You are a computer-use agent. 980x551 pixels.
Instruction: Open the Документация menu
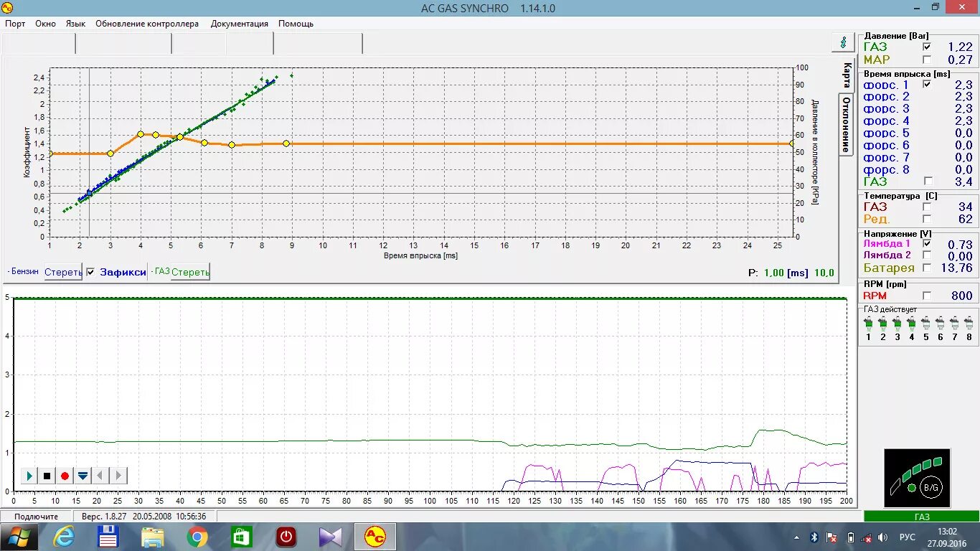240,24
